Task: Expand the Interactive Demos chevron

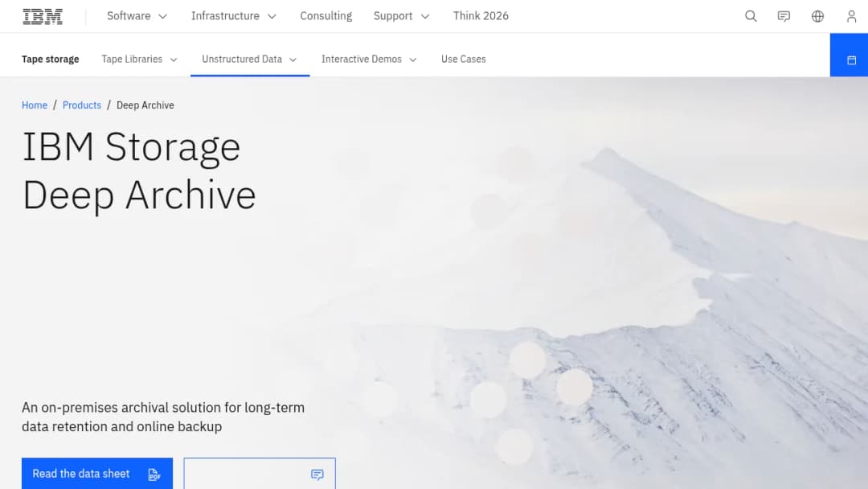Action: (412, 60)
